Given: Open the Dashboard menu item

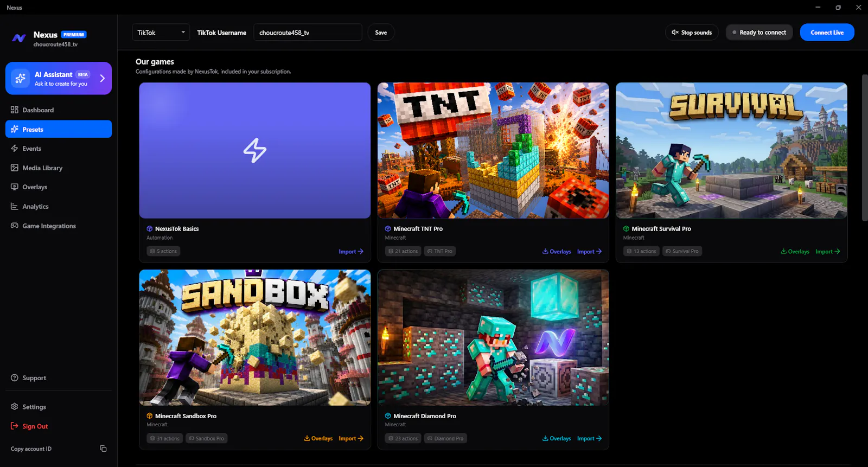Looking at the screenshot, I should click(59, 110).
